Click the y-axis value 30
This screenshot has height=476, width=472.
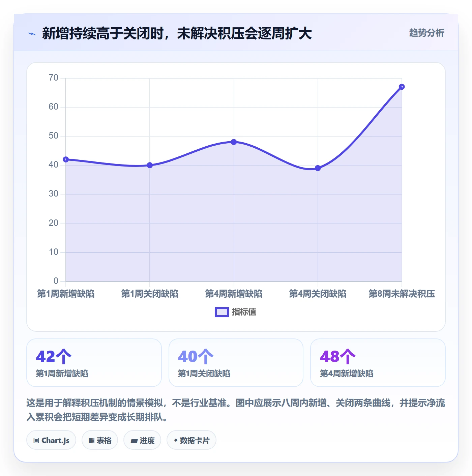(x=54, y=194)
